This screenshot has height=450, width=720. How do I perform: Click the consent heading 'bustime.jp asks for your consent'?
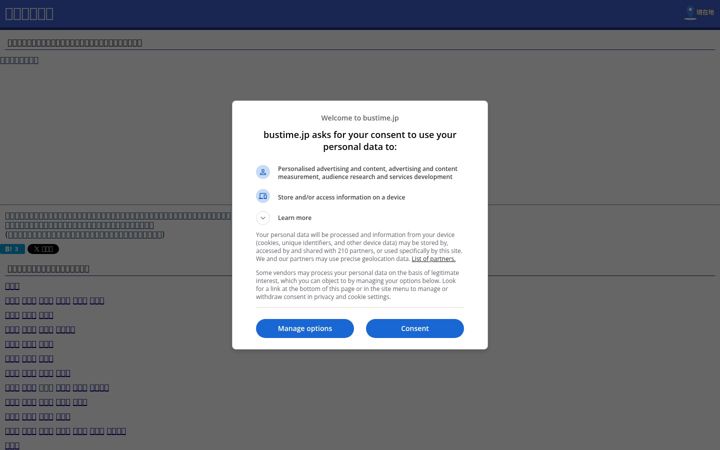click(360, 141)
